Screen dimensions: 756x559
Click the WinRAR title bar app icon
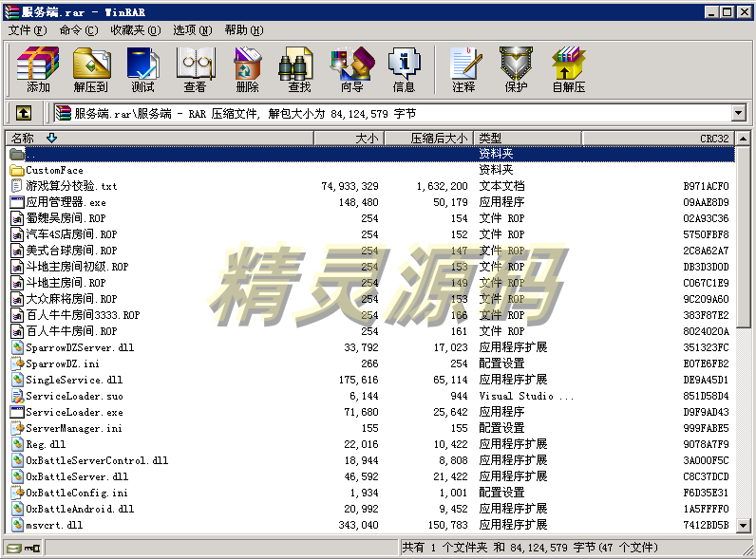(x=11, y=12)
